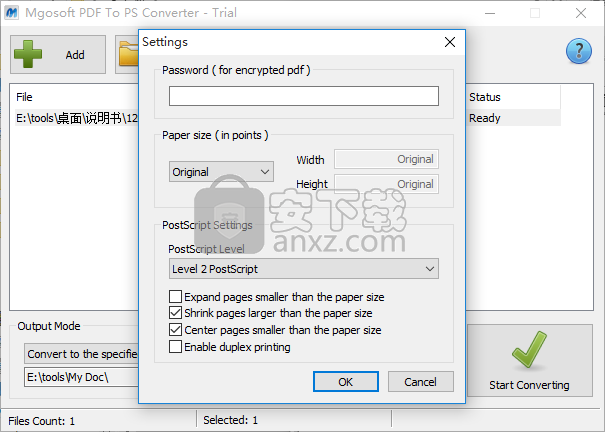Cancel the Settings dialog
Viewport: 605px width, 432px height.
(x=421, y=381)
